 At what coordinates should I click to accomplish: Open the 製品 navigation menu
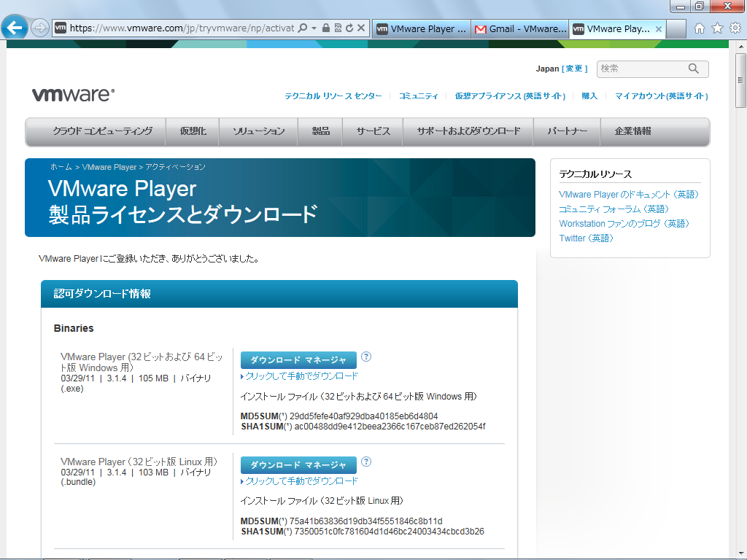(321, 131)
